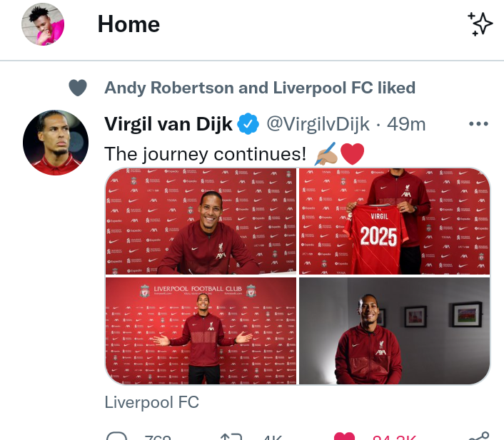Click the retweet arrows icon

coord(231,436)
